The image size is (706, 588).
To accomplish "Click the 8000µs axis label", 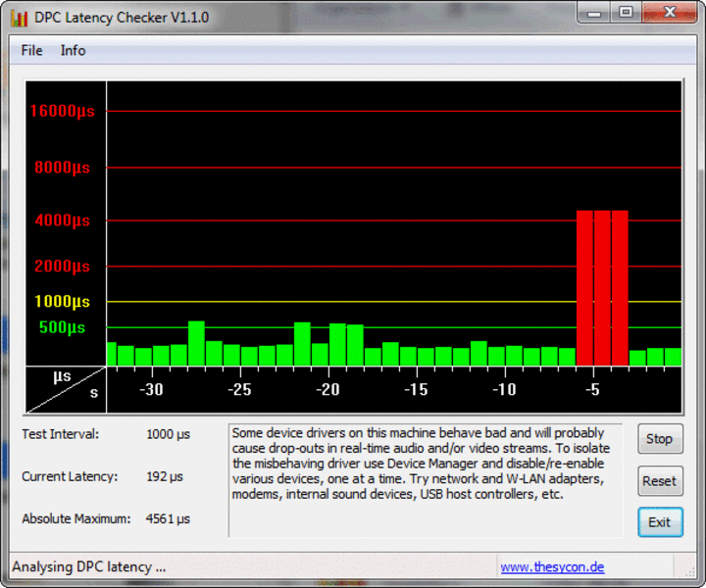I will pos(62,168).
